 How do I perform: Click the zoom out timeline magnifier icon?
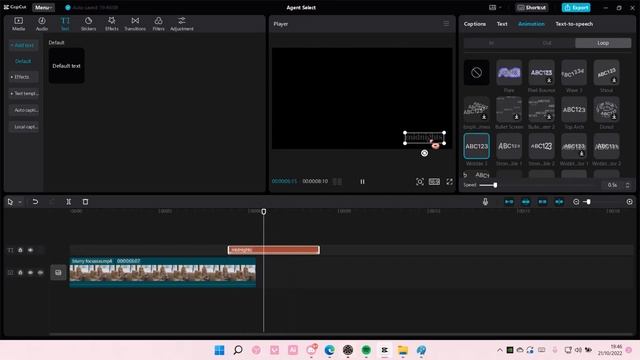pos(576,202)
